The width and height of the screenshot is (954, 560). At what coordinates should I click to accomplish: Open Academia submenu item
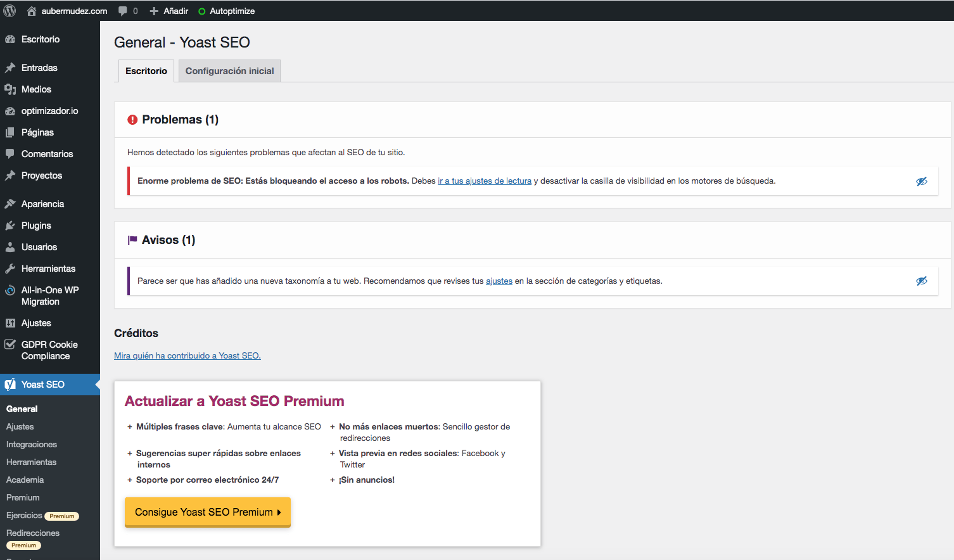click(x=25, y=480)
